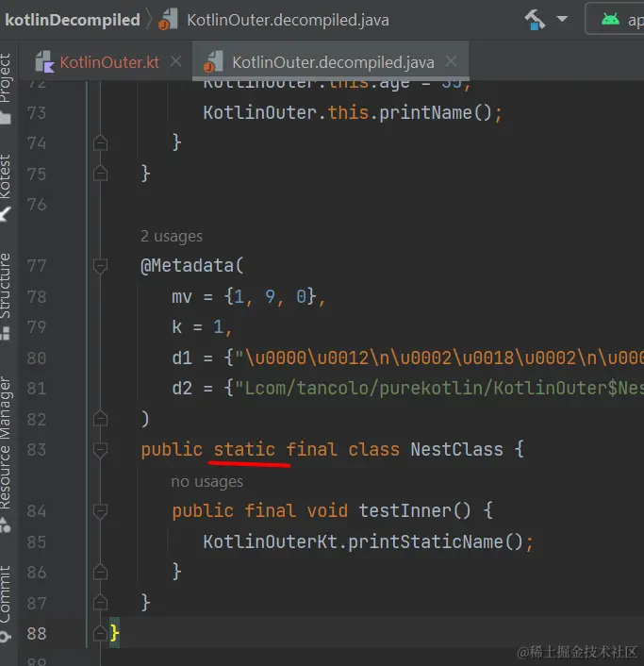
Task: Click the Android run configuration icon
Action: point(610,19)
